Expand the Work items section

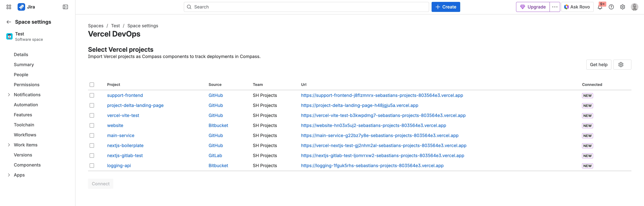[x=9, y=145]
